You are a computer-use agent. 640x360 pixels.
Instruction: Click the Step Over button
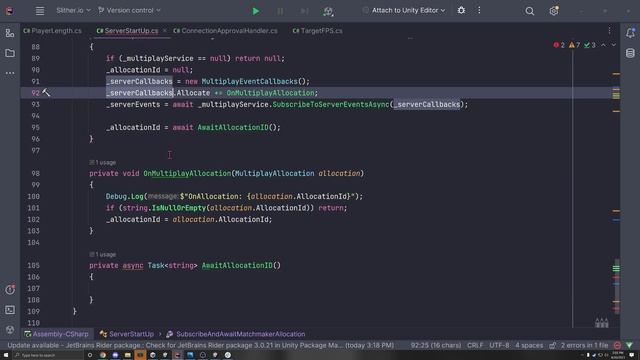(x=304, y=11)
